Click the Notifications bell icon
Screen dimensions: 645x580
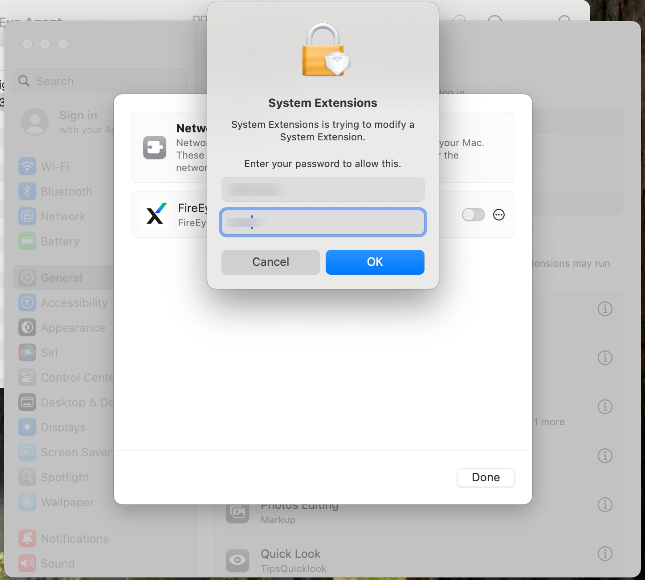[x=27, y=538]
